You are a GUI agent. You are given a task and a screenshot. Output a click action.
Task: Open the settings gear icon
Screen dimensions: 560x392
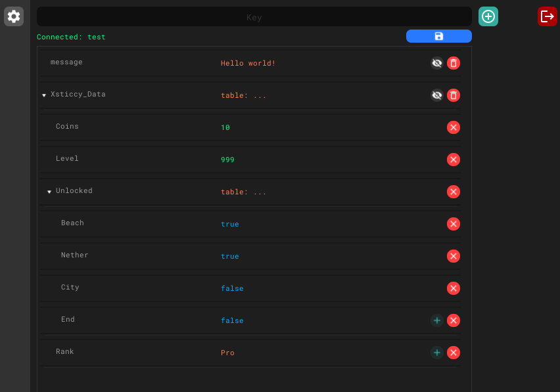pyautogui.click(x=14, y=16)
